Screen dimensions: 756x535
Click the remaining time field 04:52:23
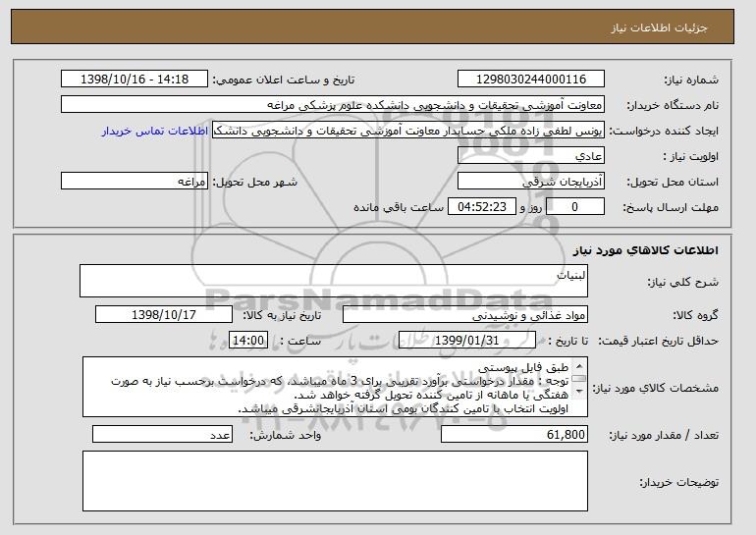click(482, 207)
